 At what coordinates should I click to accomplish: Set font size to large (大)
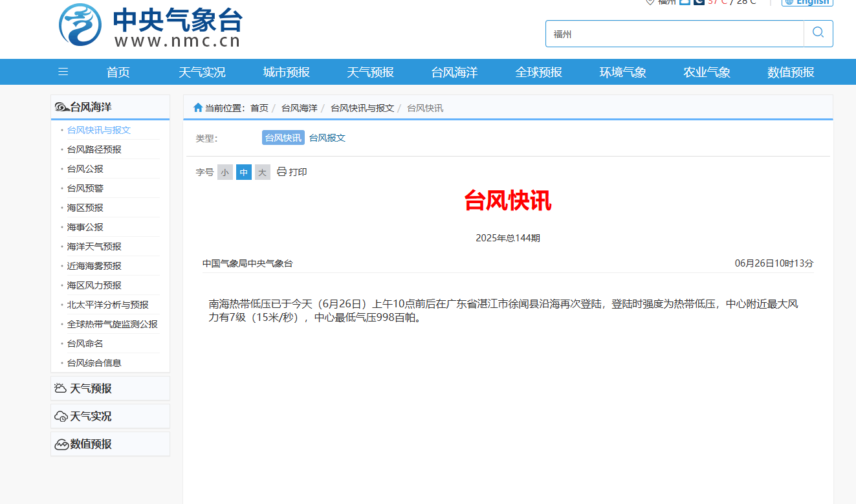coord(262,172)
